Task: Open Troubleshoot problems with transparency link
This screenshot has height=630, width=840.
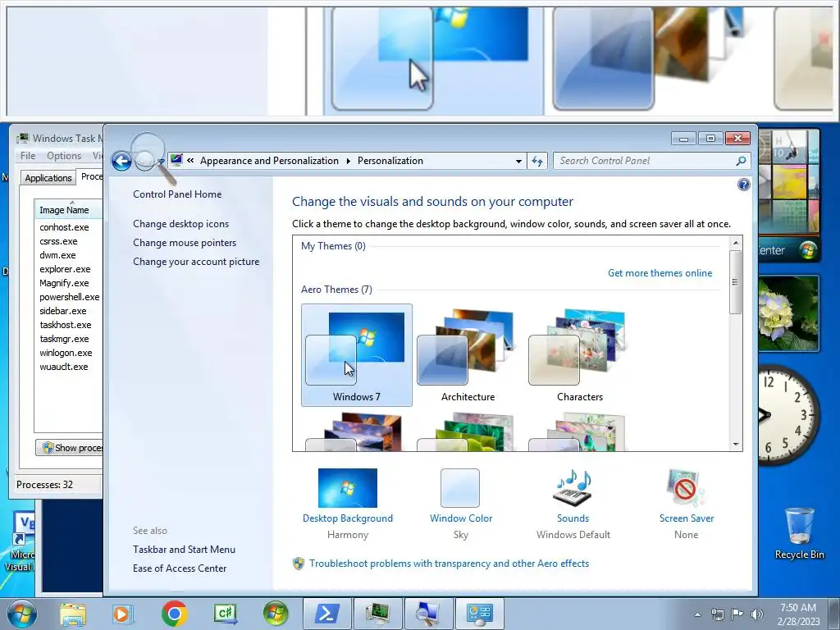Action: point(449,564)
